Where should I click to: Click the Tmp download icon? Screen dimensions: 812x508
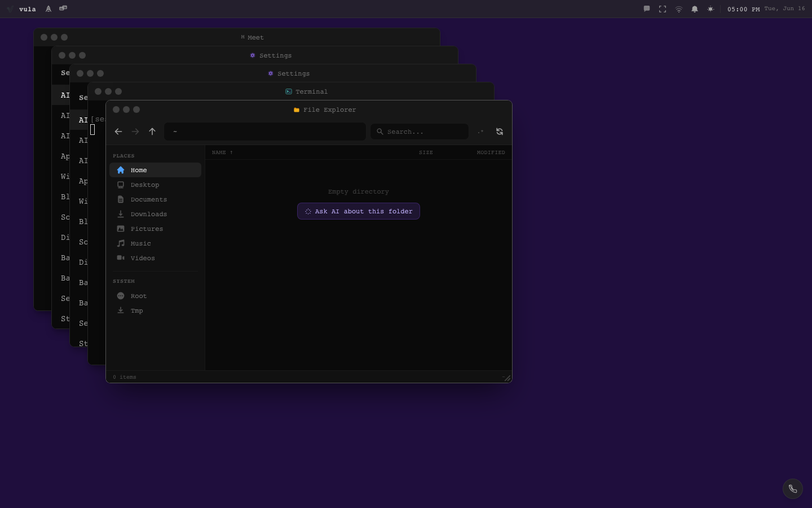point(121,310)
